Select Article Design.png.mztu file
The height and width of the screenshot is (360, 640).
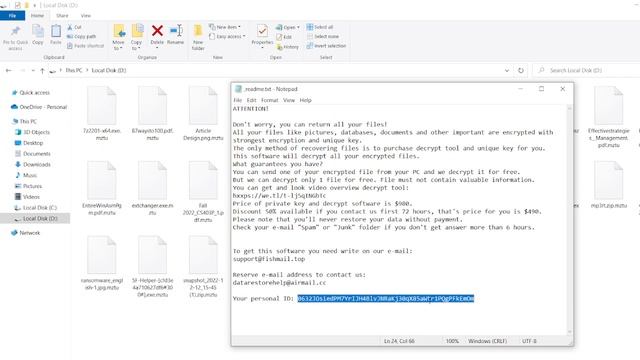point(203,113)
